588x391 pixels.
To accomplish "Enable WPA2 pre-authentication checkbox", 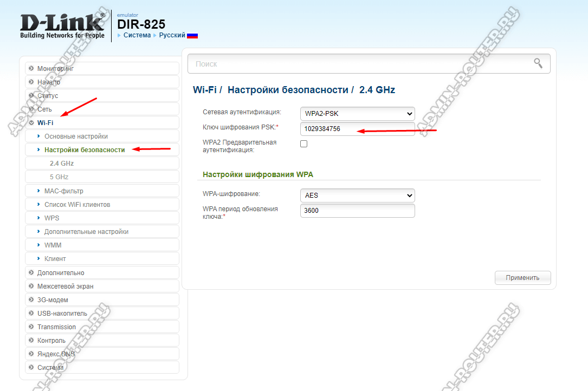I will [303, 144].
